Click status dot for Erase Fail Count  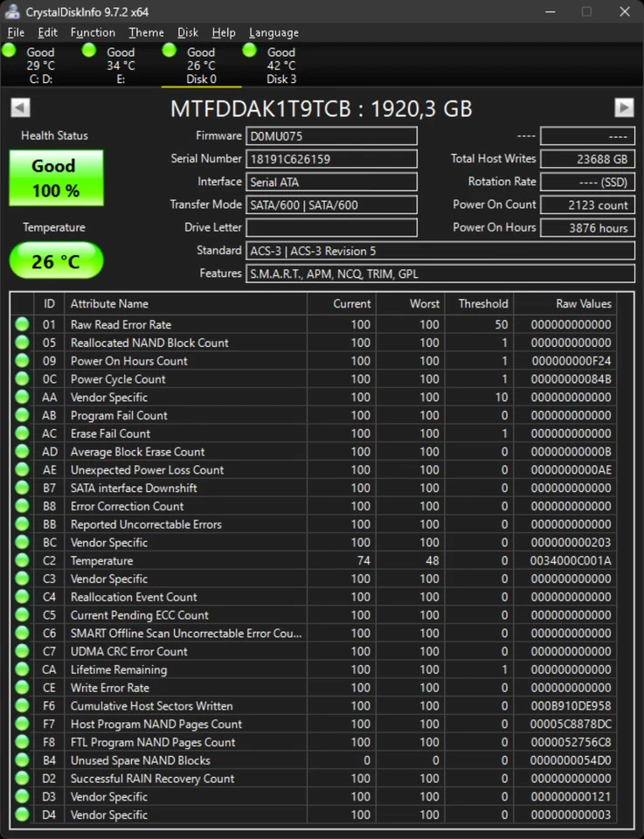pyautogui.click(x=22, y=433)
